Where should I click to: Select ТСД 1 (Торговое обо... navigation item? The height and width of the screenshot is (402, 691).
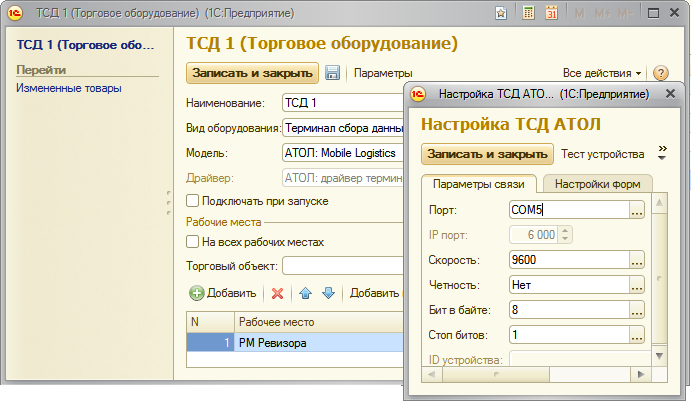[85, 45]
